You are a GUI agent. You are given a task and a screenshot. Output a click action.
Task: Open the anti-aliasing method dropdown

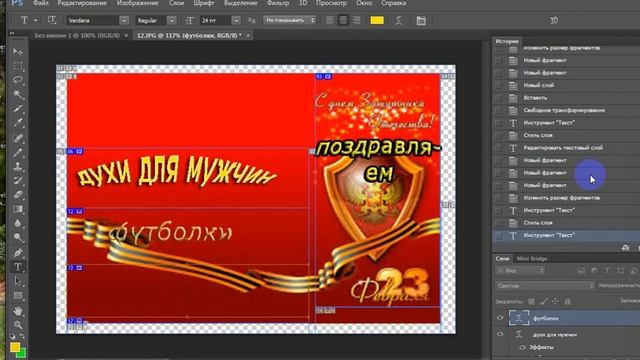289,20
